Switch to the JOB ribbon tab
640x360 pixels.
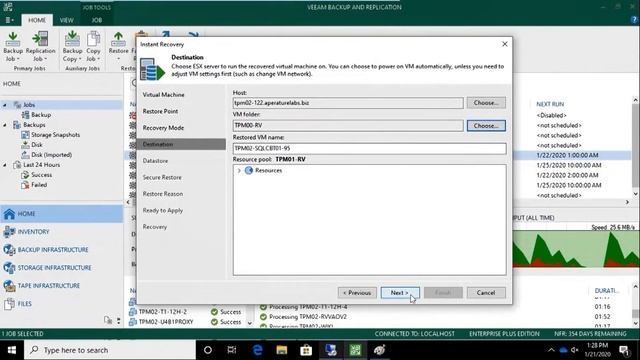[x=97, y=20]
